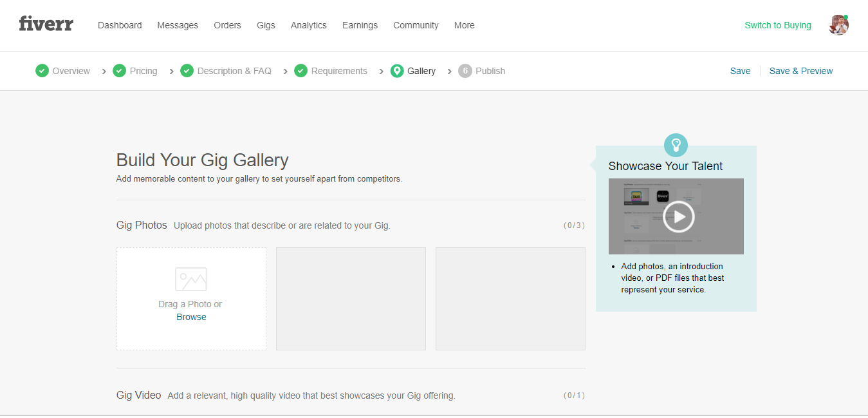Screen dimensions: 868x418
Task: Click the Showcase Your Talent heading
Action: click(665, 166)
